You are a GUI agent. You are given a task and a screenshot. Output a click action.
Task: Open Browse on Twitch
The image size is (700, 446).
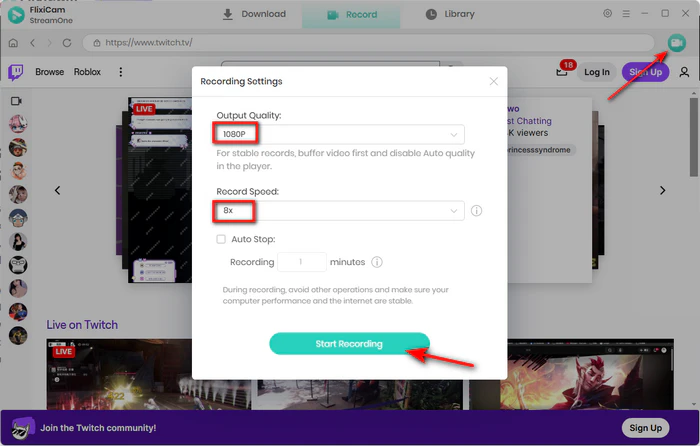click(x=50, y=72)
